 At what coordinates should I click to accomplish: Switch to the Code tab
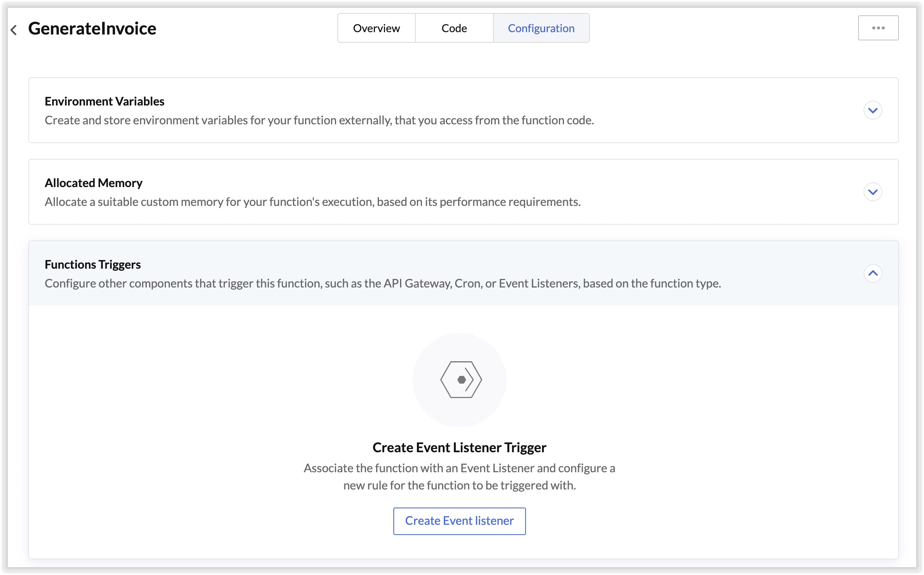click(x=454, y=28)
